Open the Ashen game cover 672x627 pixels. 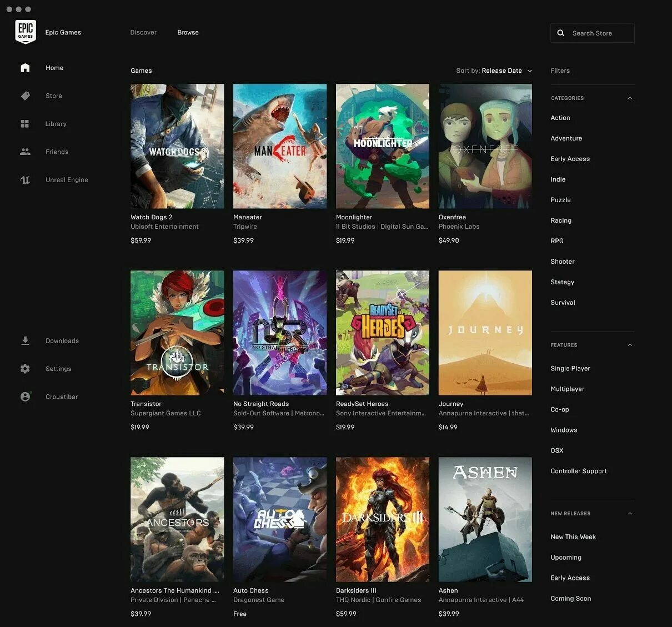click(485, 519)
